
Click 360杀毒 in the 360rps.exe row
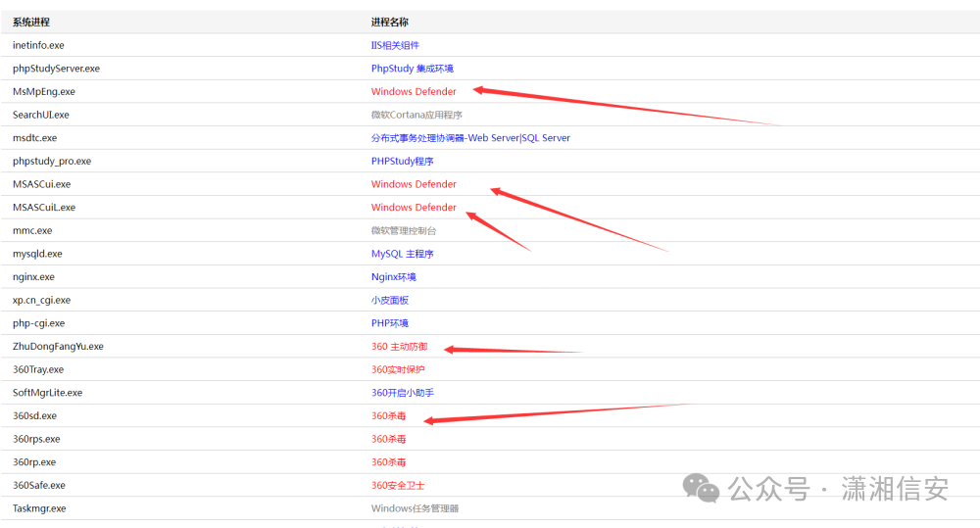(389, 439)
